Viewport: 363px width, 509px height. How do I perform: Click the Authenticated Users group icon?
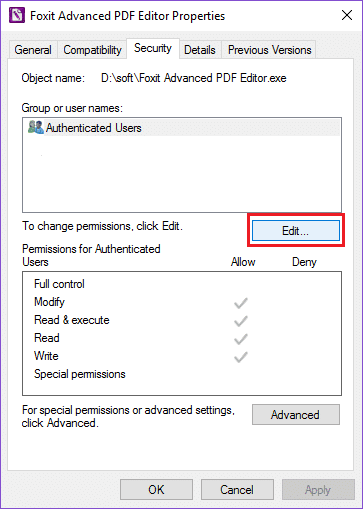click(36, 127)
